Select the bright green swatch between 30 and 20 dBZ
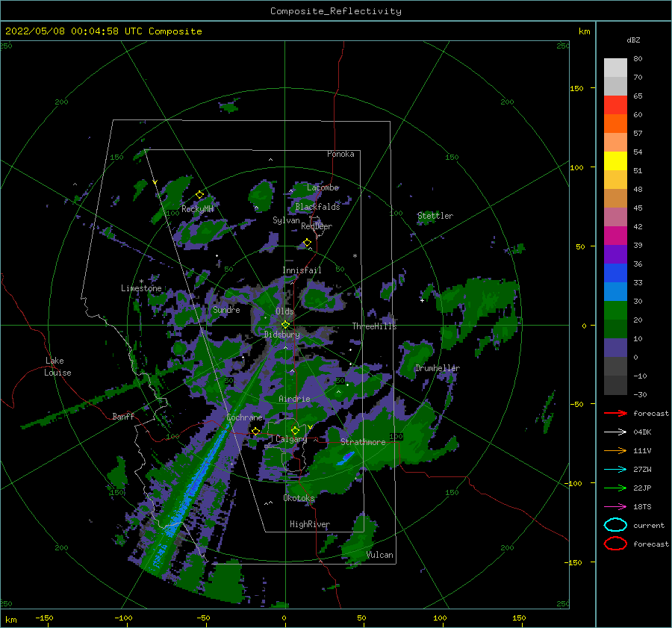Screen dimensions: 672x628 (615, 311)
